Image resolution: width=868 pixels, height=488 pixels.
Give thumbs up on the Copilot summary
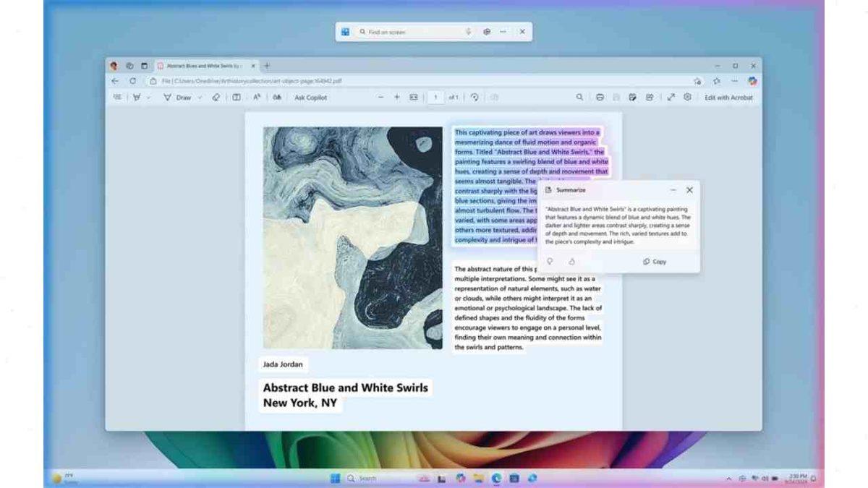pyautogui.click(x=550, y=262)
